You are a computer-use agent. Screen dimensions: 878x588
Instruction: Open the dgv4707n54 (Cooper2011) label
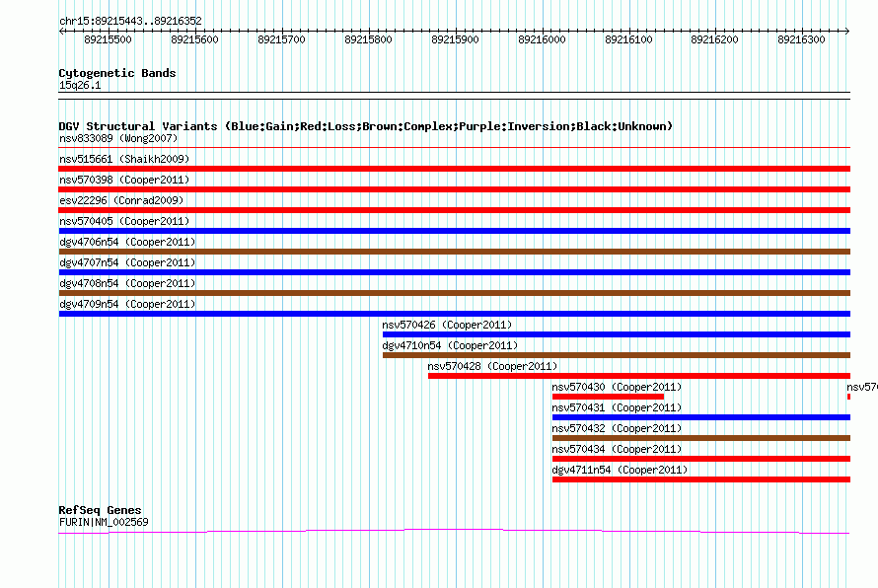[x=127, y=262]
